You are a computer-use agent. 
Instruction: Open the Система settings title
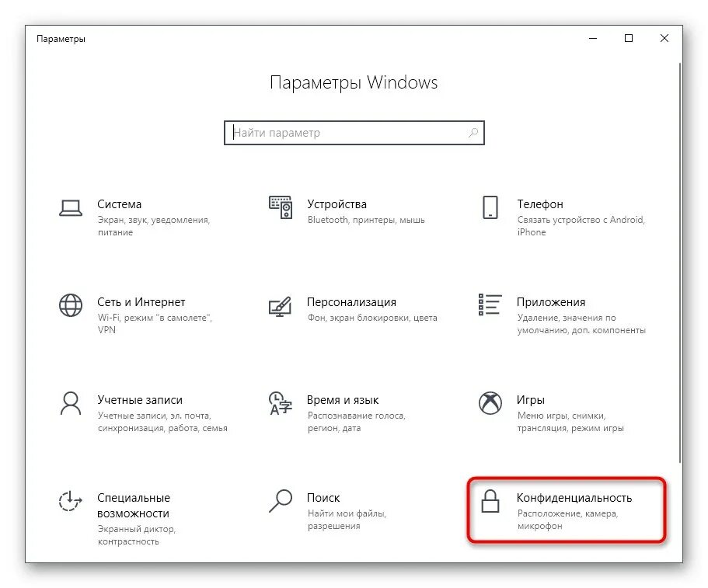tap(119, 204)
